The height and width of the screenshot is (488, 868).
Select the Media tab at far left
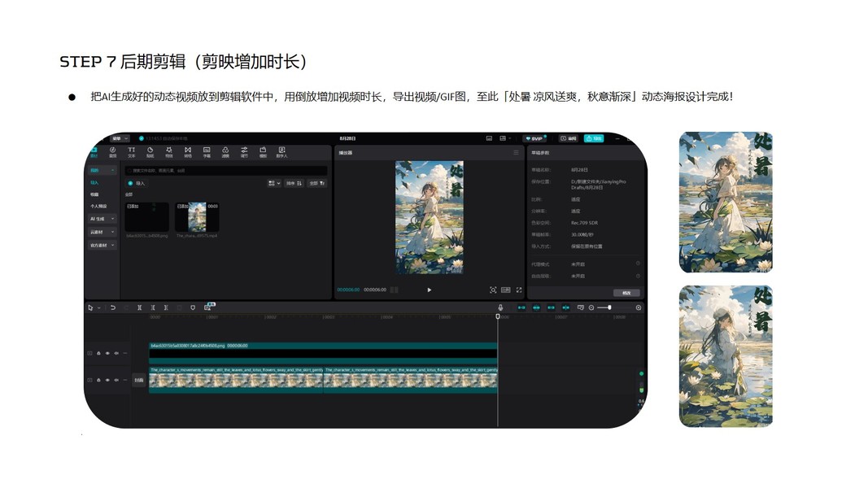tap(94, 151)
